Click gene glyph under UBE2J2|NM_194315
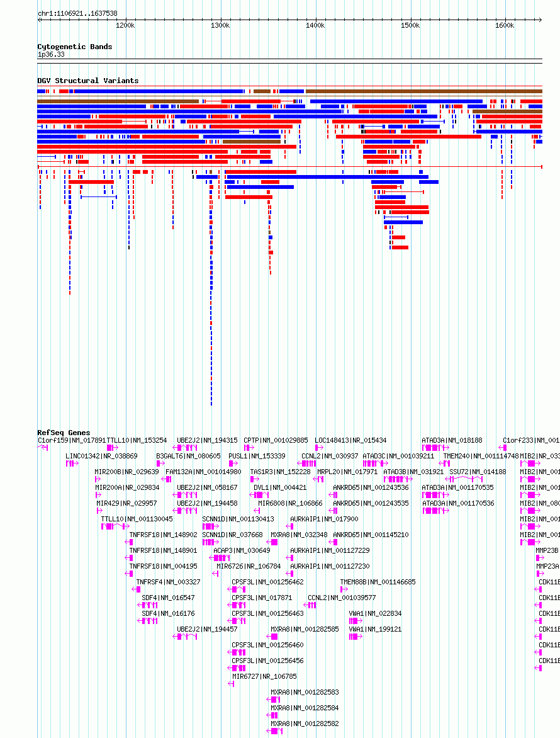This screenshot has height=738, width=560. (185, 448)
